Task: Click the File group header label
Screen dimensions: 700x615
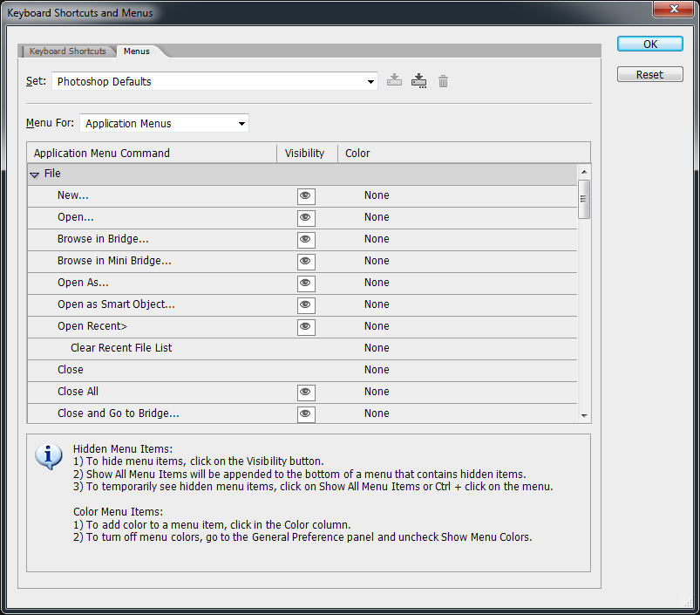Action: tap(52, 174)
